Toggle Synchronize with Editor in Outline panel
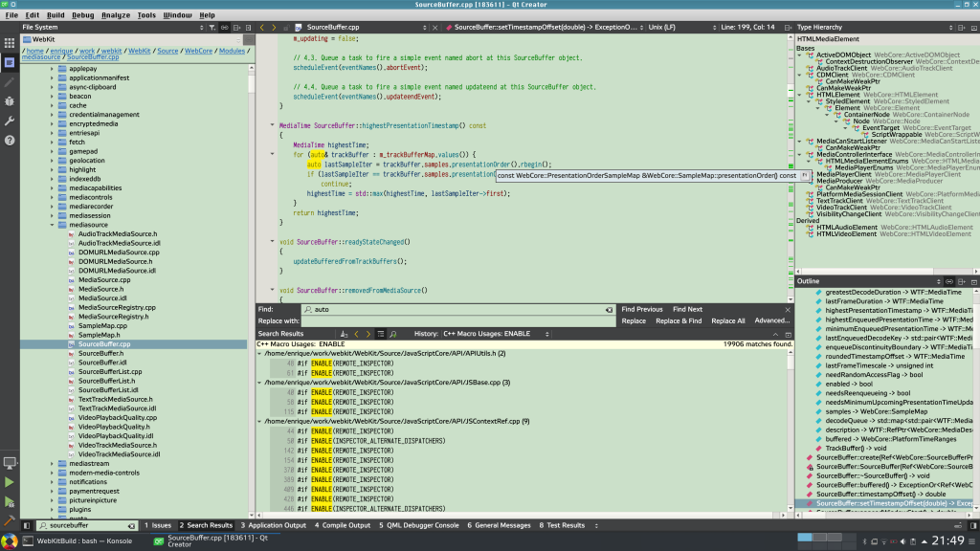The width and height of the screenshot is (980, 551). pos(951,280)
